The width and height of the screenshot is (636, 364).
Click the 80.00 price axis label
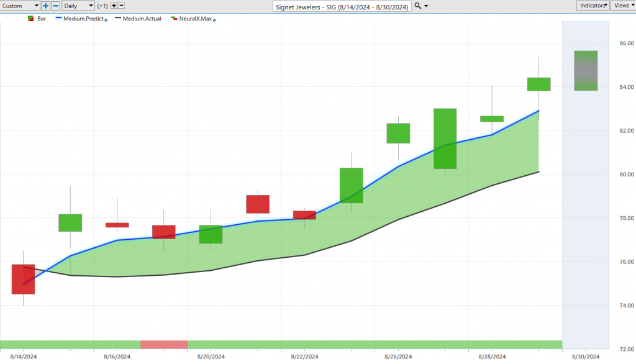(x=627, y=175)
